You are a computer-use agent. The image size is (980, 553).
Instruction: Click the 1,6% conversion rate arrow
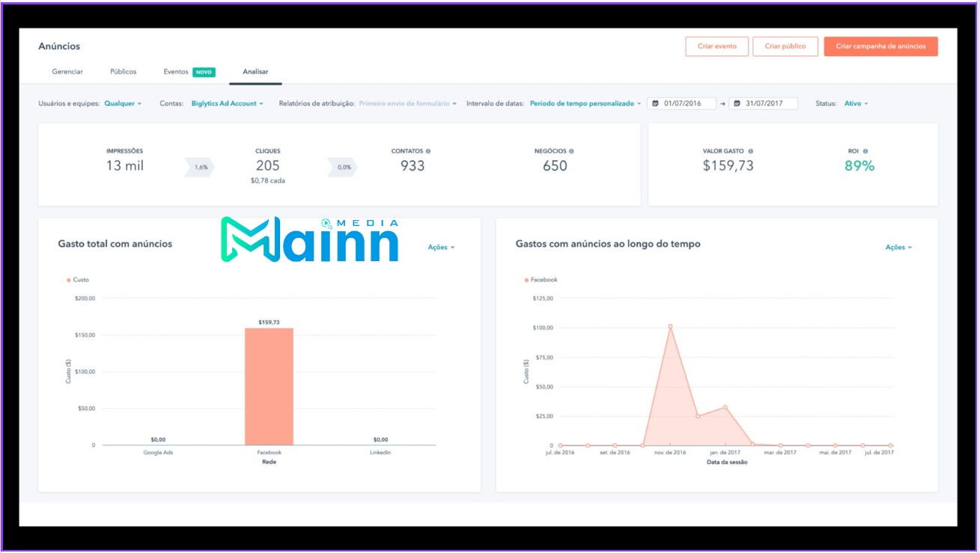point(200,168)
